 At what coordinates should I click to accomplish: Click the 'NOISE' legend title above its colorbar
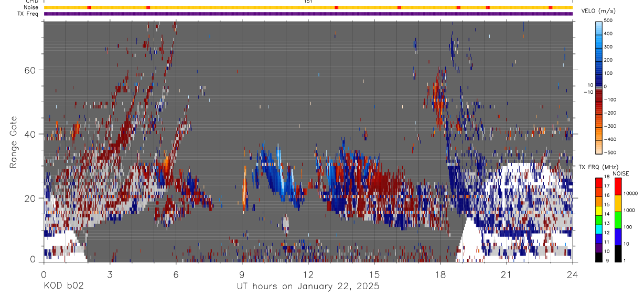pos(621,173)
